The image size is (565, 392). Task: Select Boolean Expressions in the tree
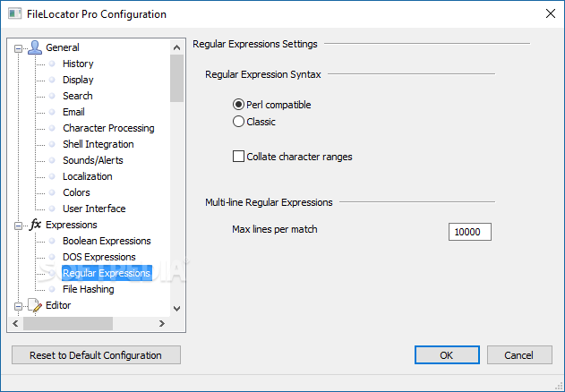click(x=107, y=241)
